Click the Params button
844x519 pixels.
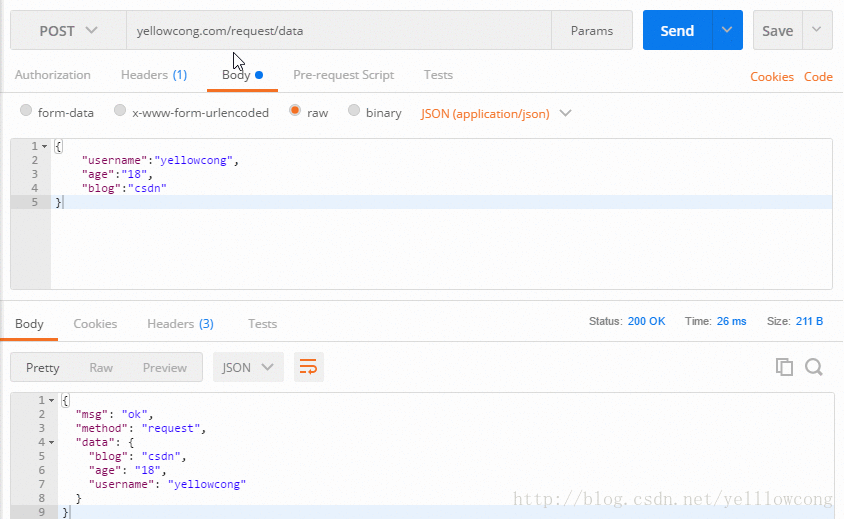pyautogui.click(x=592, y=31)
